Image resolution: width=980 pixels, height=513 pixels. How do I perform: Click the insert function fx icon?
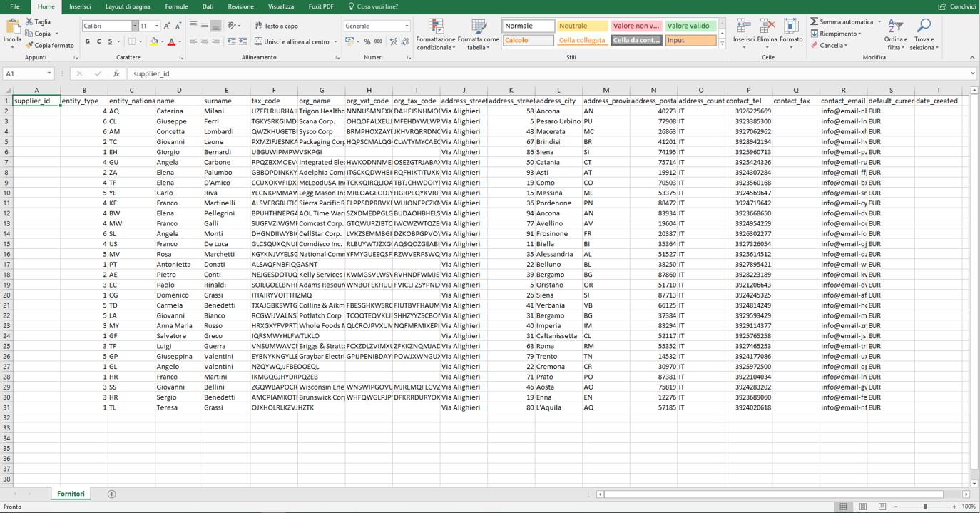coord(116,73)
